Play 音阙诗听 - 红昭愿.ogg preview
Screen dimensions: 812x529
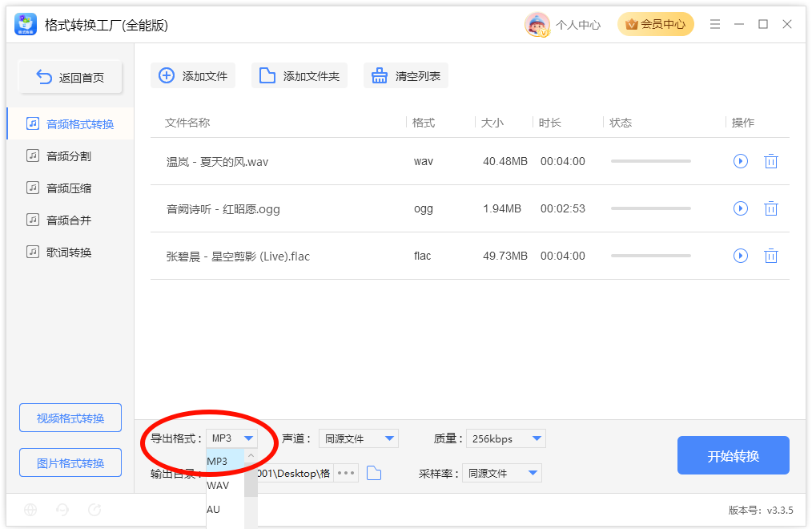point(741,208)
